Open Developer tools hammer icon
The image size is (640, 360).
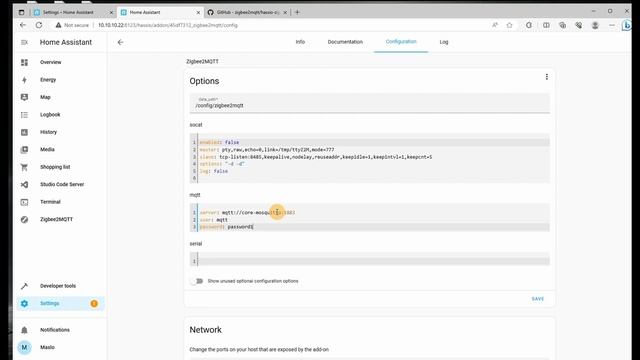[x=24, y=286]
